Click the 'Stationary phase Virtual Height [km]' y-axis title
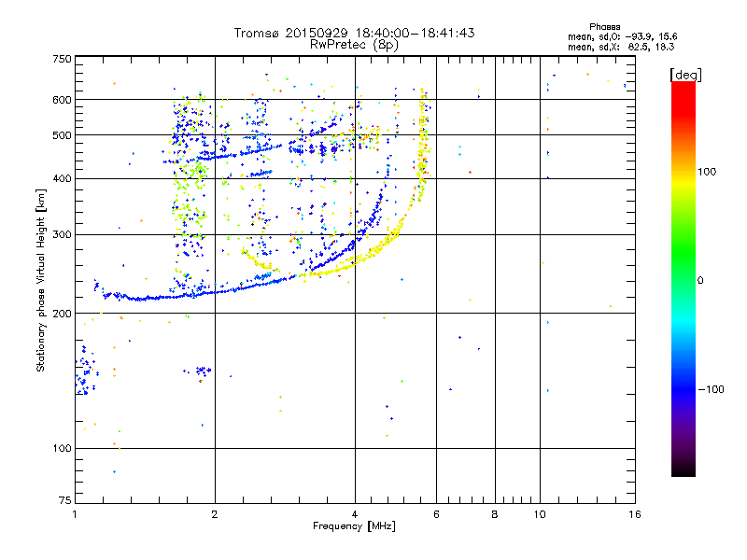Viewport: 747px width, 560px height. click(x=41, y=280)
